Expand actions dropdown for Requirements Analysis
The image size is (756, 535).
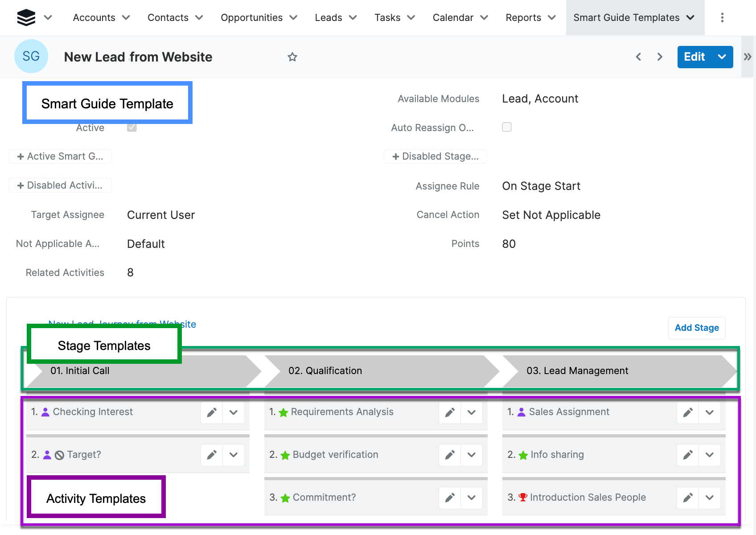click(472, 412)
